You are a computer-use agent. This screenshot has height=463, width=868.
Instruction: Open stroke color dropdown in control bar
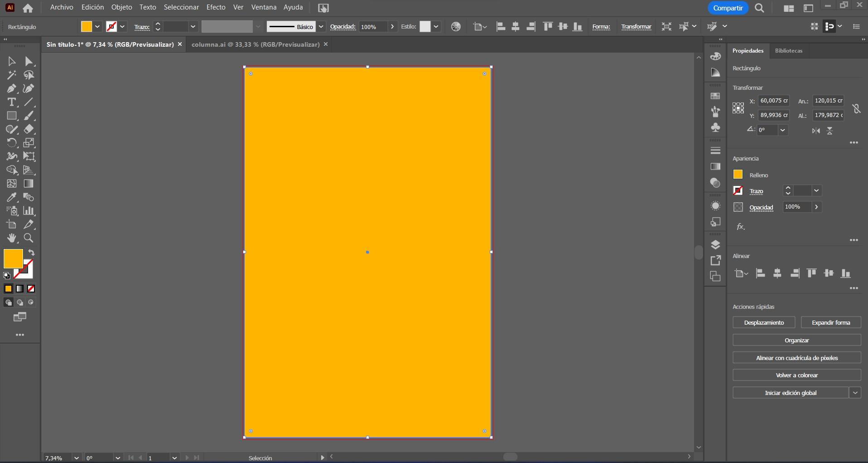[x=122, y=27]
